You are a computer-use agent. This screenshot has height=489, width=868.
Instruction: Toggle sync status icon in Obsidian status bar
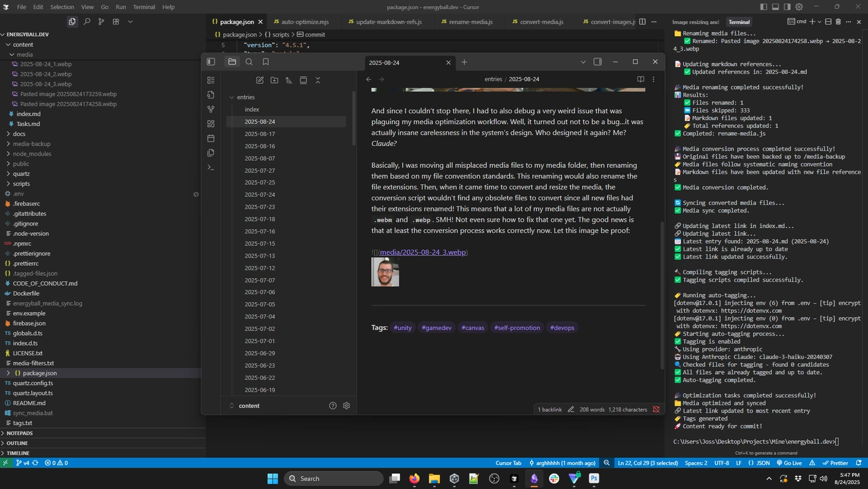pyautogui.click(x=656, y=410)
